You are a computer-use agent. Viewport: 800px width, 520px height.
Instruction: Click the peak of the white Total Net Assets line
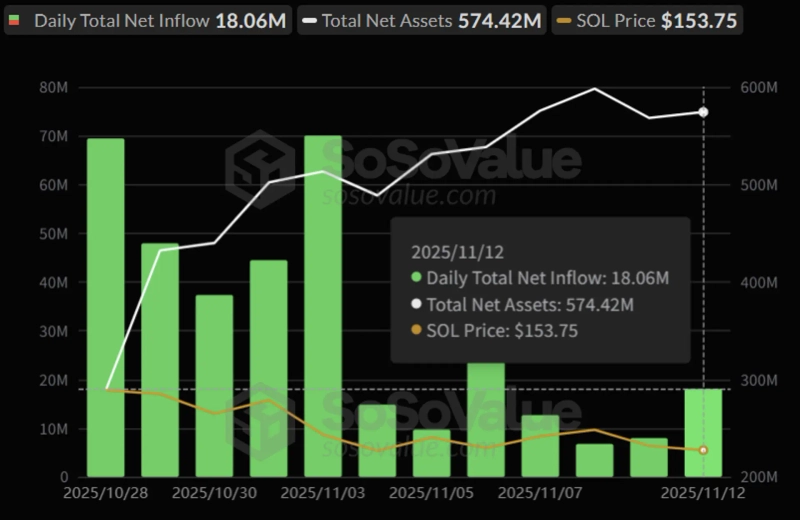pyautogui.click(x=595, y=89)
